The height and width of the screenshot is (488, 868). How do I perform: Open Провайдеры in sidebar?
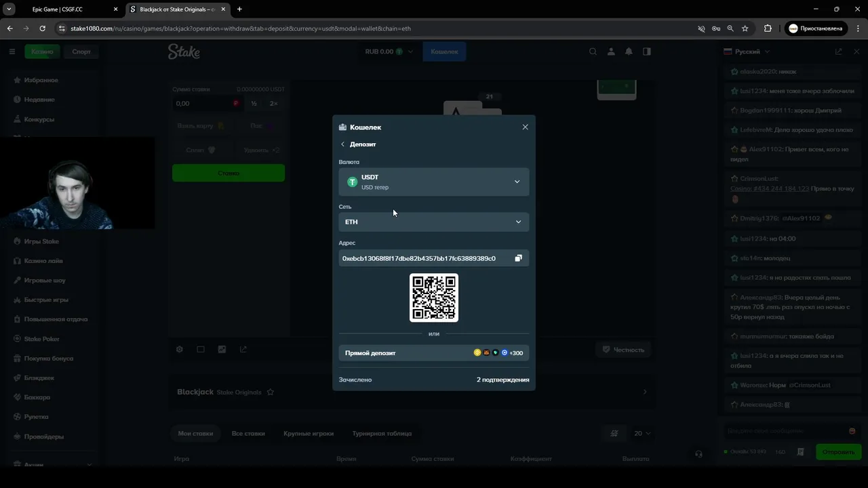click(x=43, y=436)
